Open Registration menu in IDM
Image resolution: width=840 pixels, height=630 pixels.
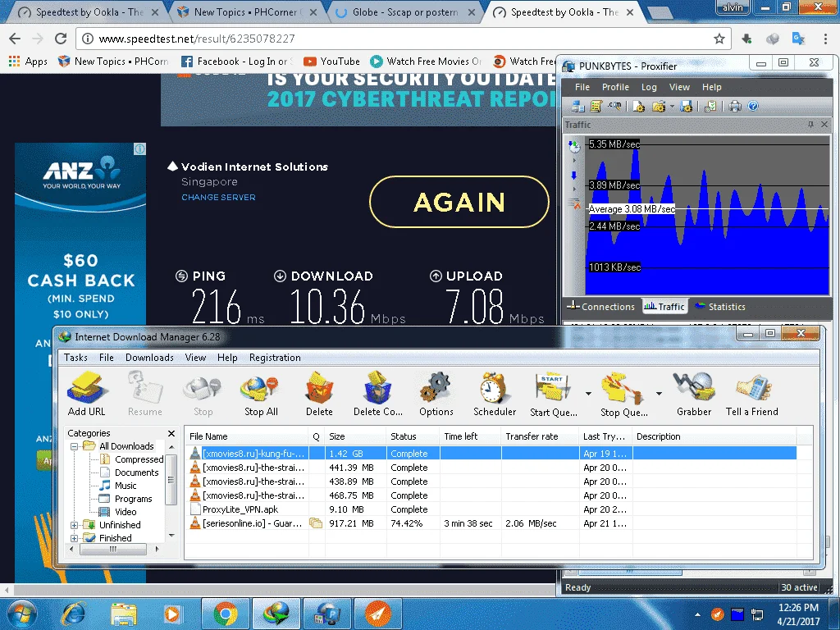275,358
